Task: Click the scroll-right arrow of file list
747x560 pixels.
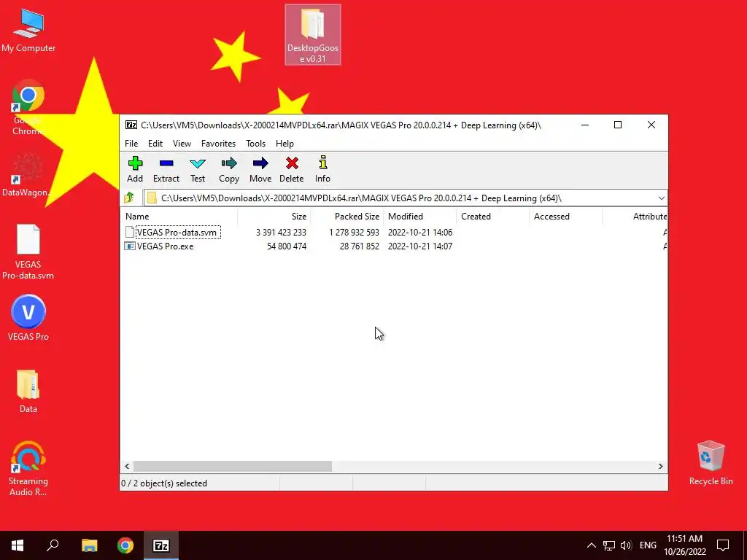Action: click(660, 466)
